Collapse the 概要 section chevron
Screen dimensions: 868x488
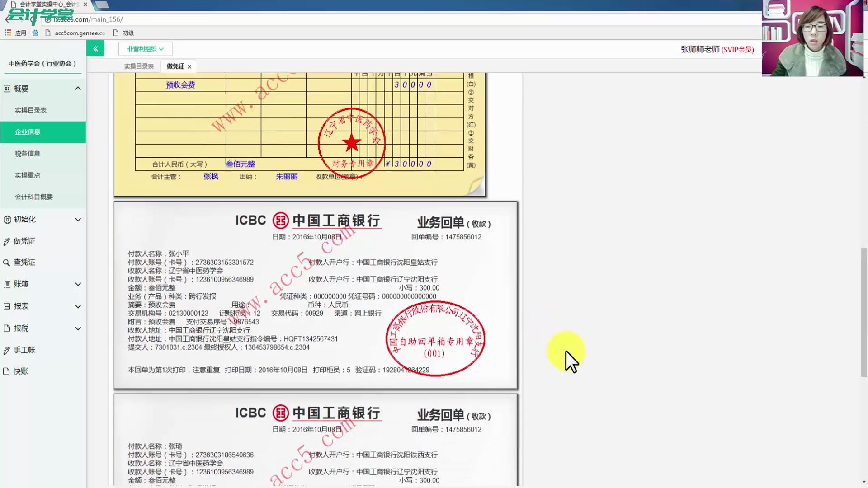(78, 89)
